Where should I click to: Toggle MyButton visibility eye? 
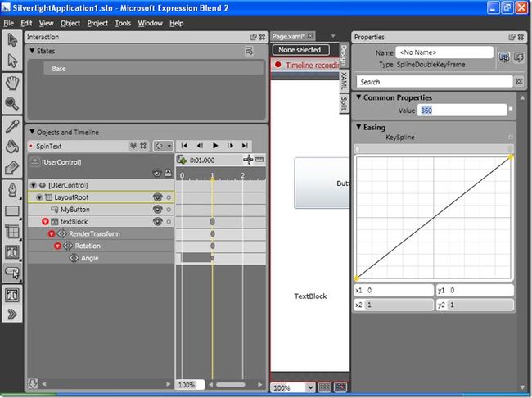(x=157, y=210)
